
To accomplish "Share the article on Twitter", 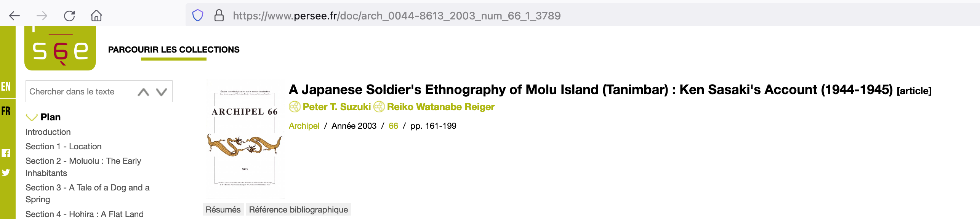I will 6,173.
